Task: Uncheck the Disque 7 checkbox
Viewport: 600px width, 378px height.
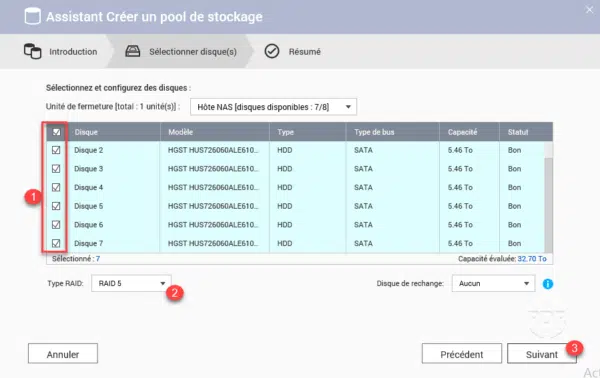Action: tap(56, 243)
